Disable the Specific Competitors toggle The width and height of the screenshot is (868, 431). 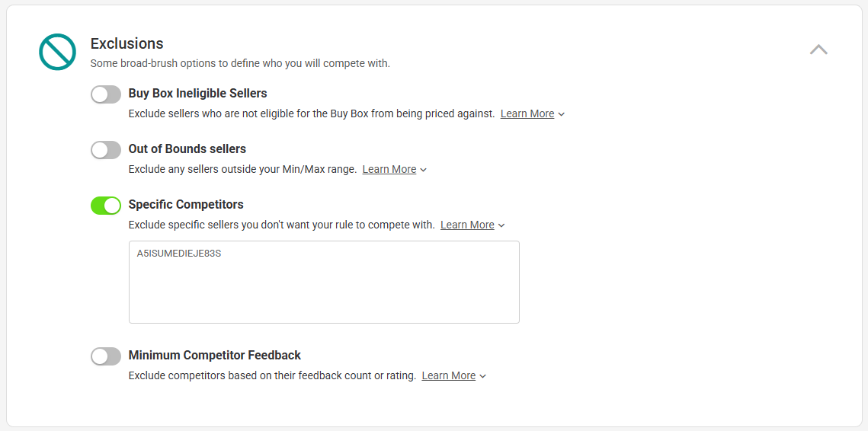tap(106, 206)
